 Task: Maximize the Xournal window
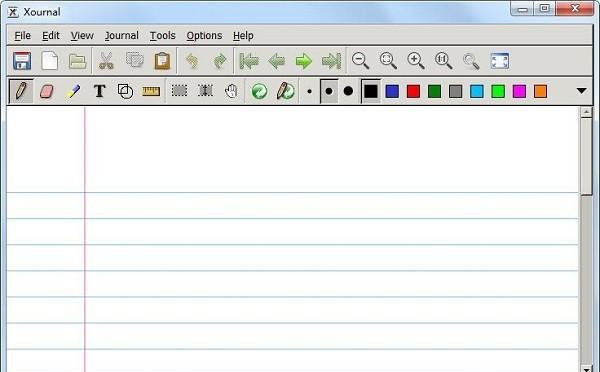545,8
